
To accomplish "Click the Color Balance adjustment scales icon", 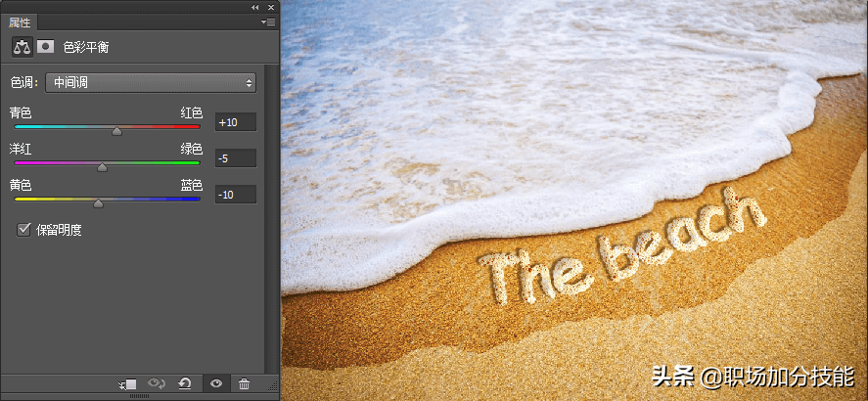I will pyautogui.click(x=23, y=47).
